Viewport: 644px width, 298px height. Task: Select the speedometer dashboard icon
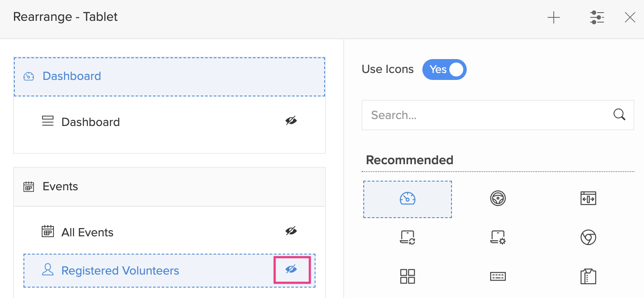point(407,199)
